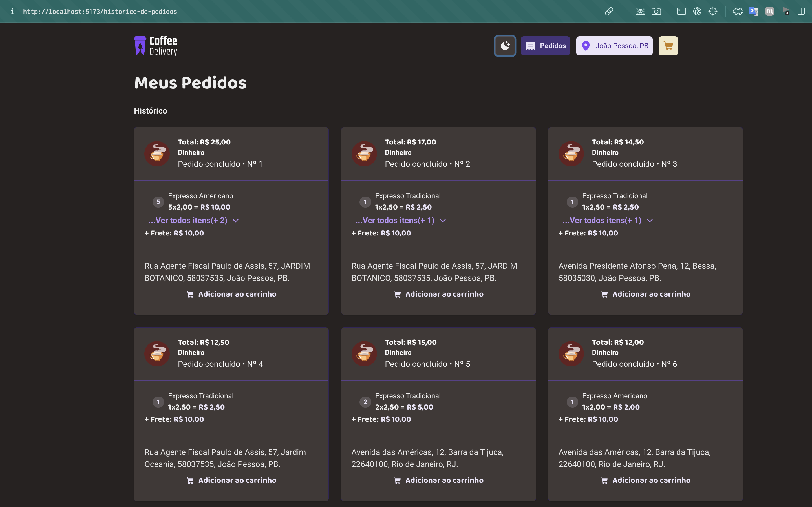Open the shopping cart icon button
Viewport: 812px width, 507px height.
pyautogui.click(x=668, y=46)
